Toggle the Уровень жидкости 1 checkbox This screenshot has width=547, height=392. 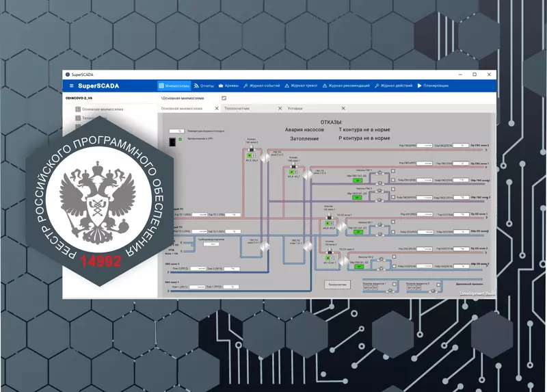coord(395,285)
